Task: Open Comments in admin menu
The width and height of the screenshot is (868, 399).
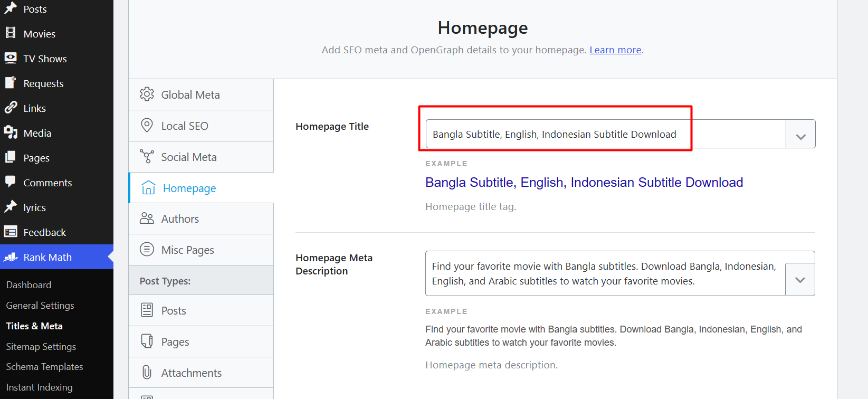Action: 56,182
